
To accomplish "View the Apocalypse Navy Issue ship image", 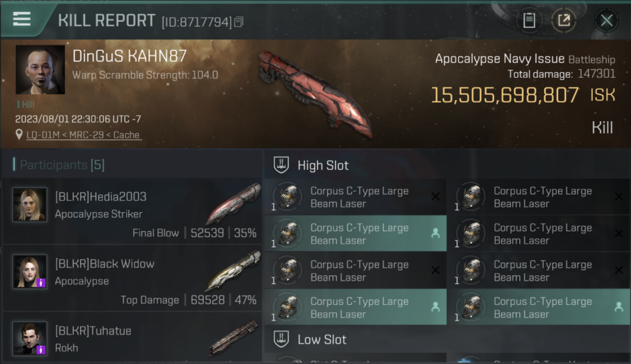I will [x=315, y=94].
